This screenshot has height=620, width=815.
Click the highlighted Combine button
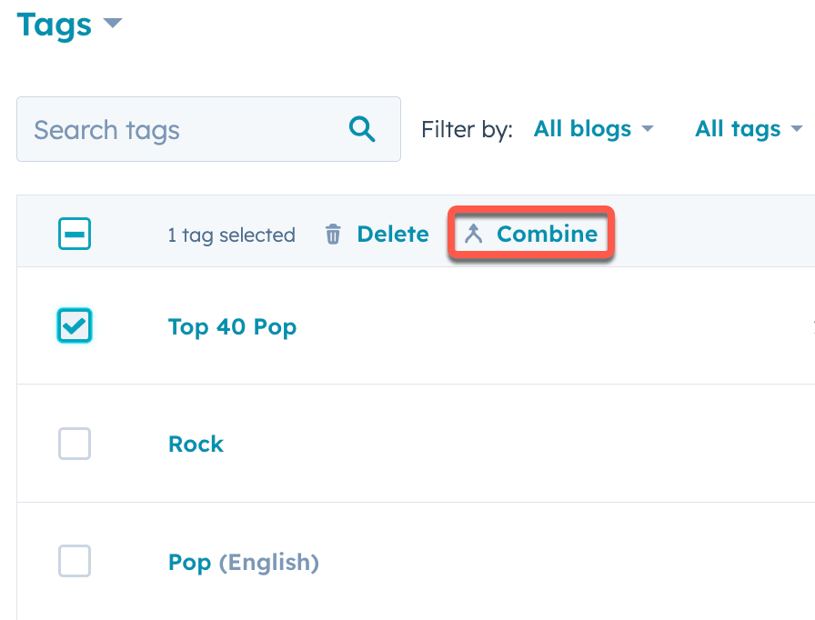click(531, 234)
